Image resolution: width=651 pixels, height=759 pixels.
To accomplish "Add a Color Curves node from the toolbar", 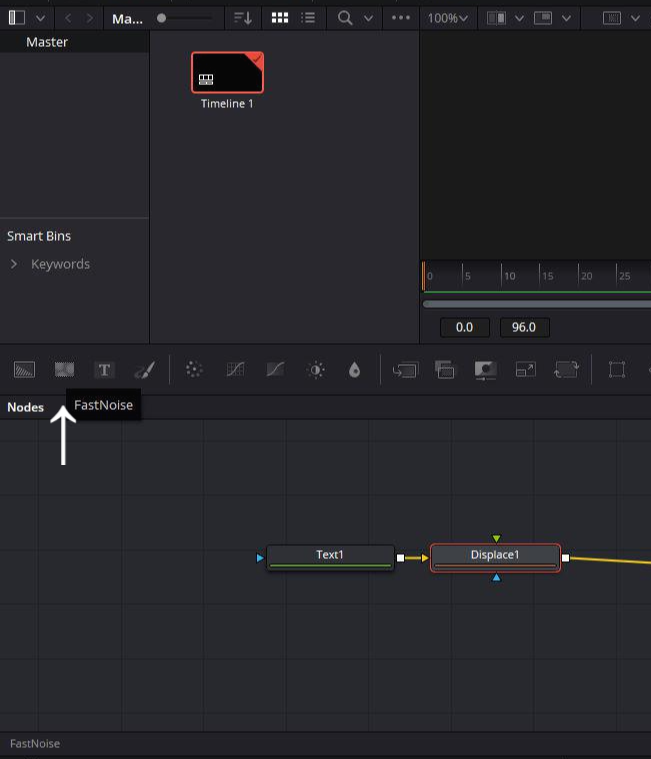I will (275, 370).
